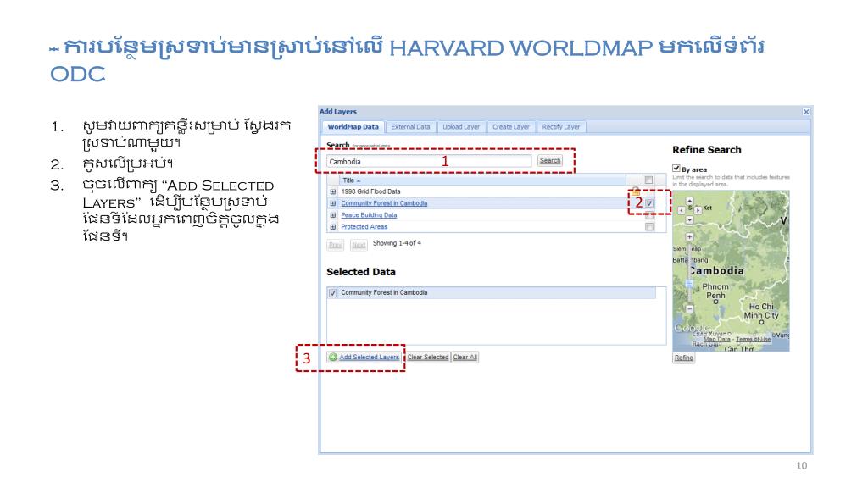The image size is (868, 488).
Task: Pan the refine map east
Action: coord(698,210)
